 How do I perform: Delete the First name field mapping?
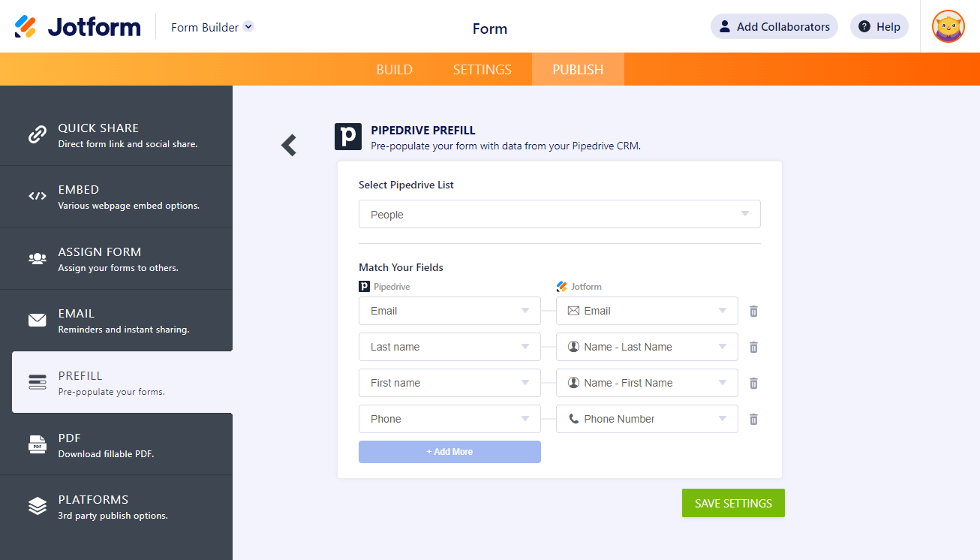tap(753, 383)
